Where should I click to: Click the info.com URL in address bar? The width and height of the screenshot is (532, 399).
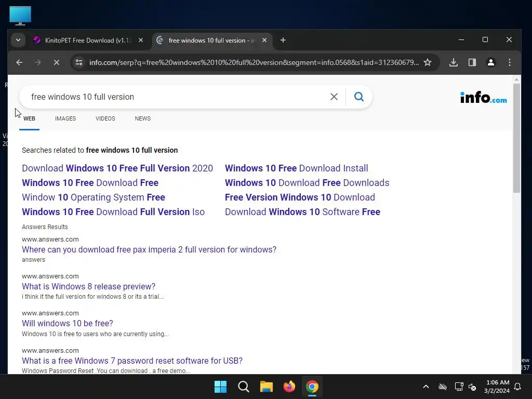(x=254, y=62)
